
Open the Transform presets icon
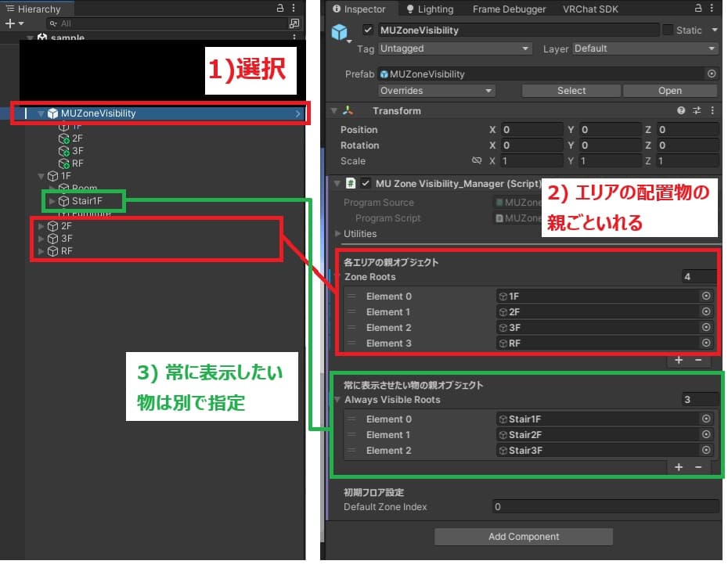[697, 110]
